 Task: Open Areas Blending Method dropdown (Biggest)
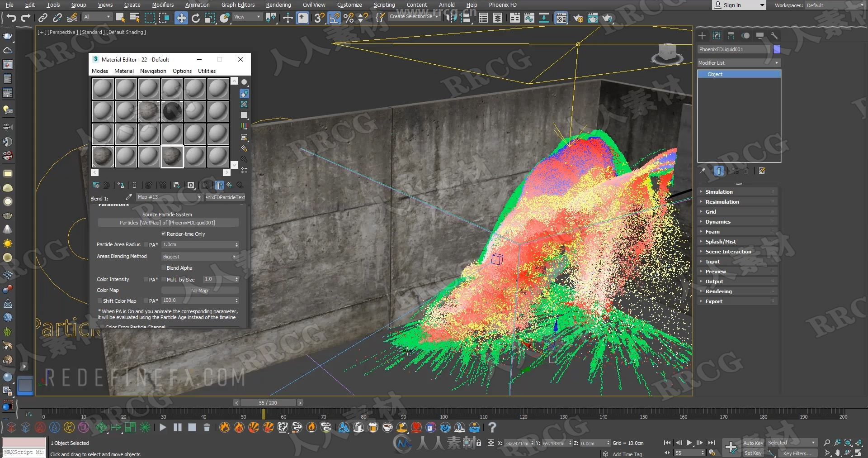[199, 257]
